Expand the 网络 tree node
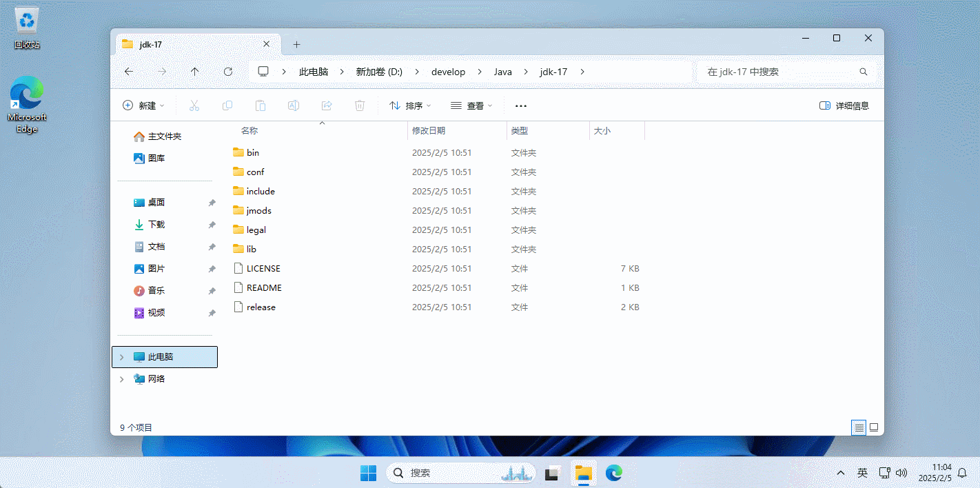This screenshot has height=488, width=980. click(x=122, y=379)
